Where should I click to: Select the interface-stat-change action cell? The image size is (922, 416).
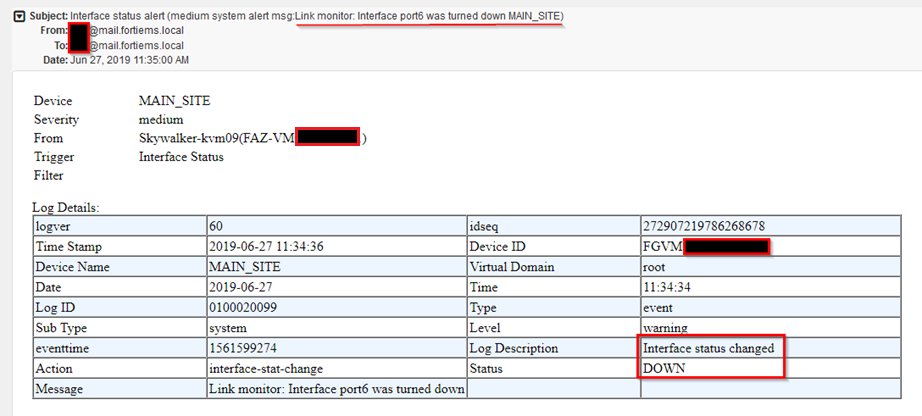click(x=266, y=368)
